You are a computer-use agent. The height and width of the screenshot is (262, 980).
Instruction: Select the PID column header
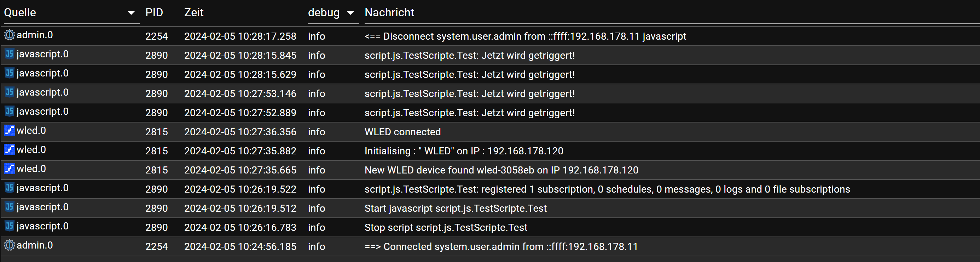(x=154, y=12)
